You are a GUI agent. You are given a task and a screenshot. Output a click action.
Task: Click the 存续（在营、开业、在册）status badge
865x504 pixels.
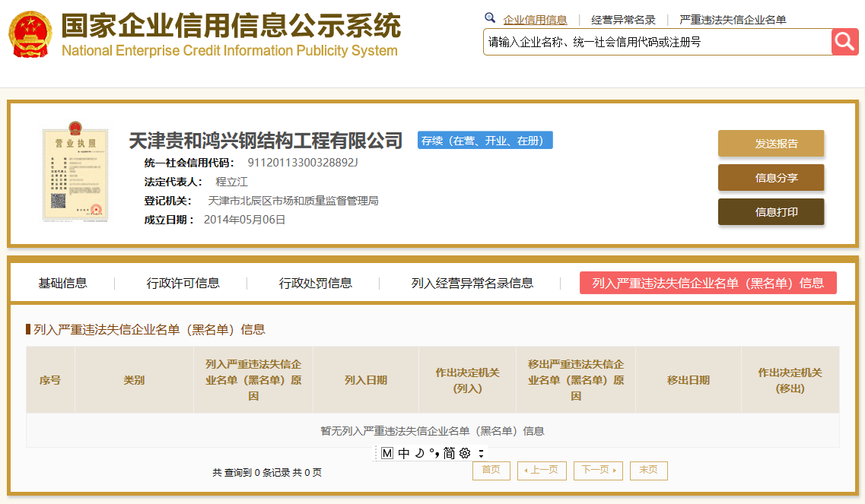[x=485, y=140]
